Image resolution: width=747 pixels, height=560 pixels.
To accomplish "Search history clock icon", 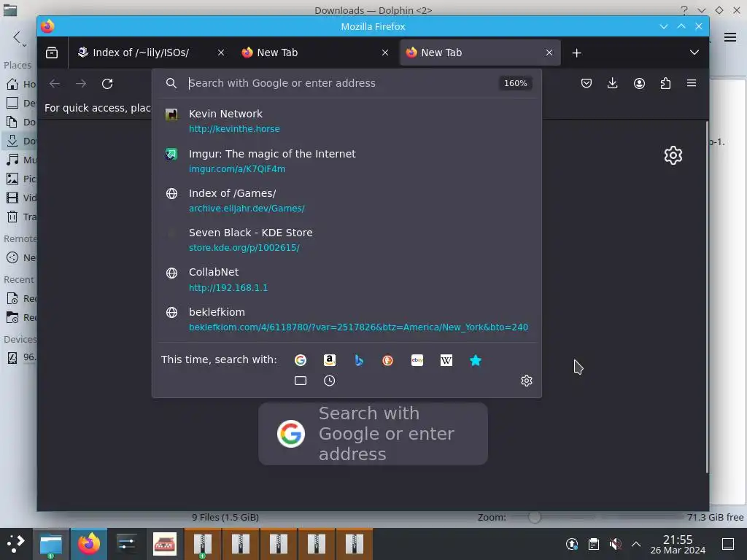I will tap(329, 381).
